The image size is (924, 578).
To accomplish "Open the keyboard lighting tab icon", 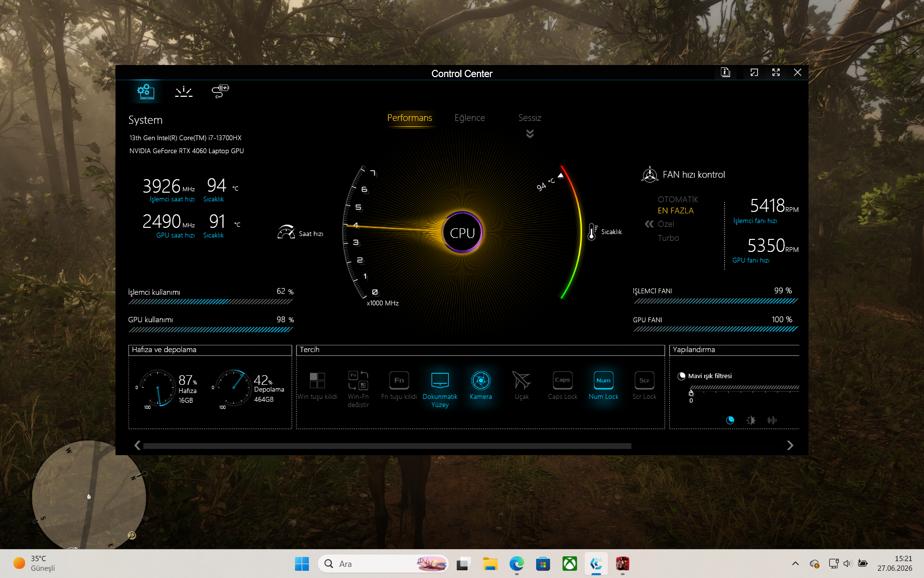I will pos(183,92).
